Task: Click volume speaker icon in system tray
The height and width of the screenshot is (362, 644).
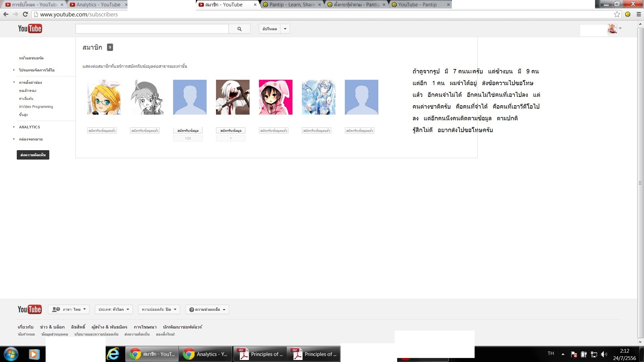Action: coord(604,354)
